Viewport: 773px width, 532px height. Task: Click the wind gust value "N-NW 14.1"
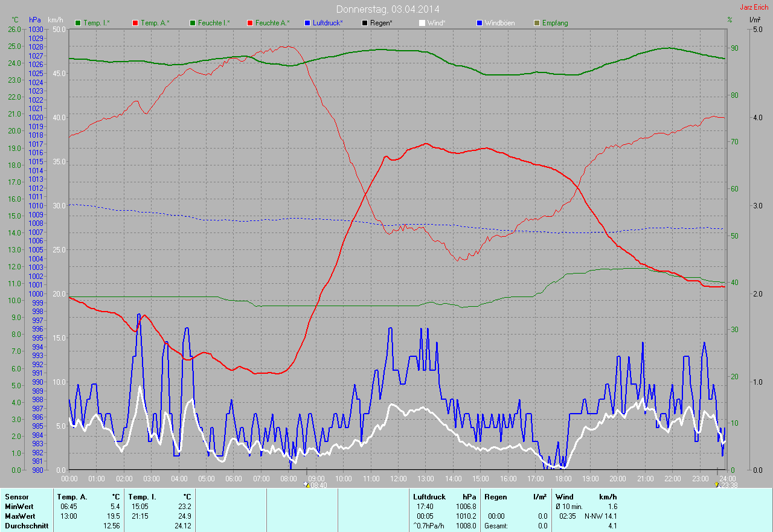[600, 516]
